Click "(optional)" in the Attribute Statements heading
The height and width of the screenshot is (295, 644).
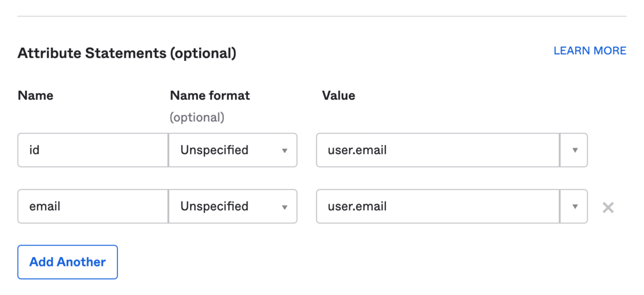[203, 53]
